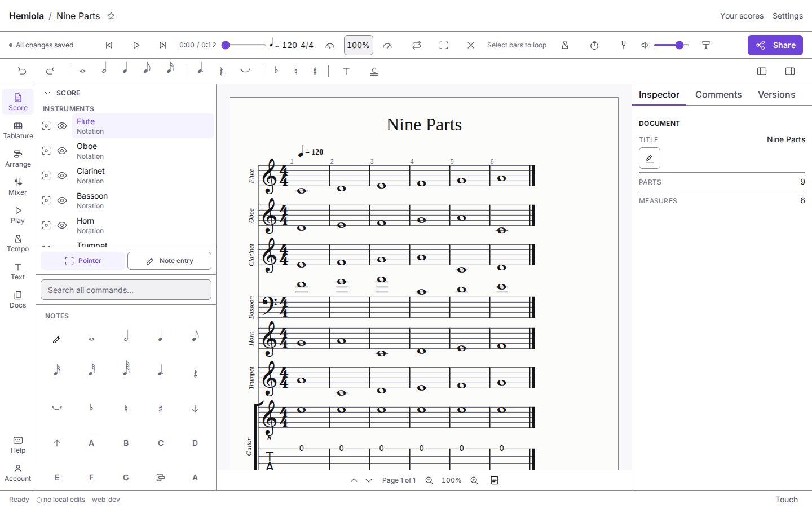Viewport: 812px width, 508px height.
Task: Adjust the volume slider
Action: pyautogui.click(x=672, y=45)
